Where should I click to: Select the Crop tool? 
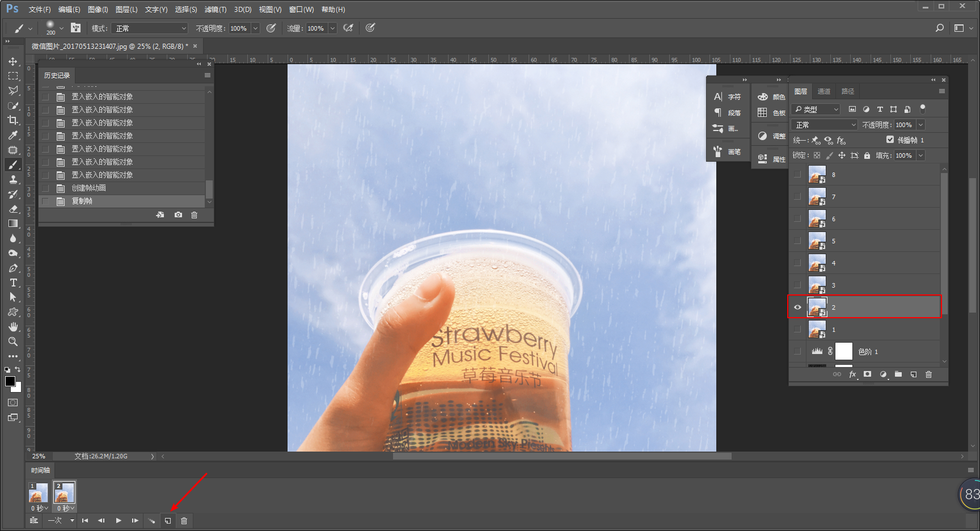[x=13, y=120]
